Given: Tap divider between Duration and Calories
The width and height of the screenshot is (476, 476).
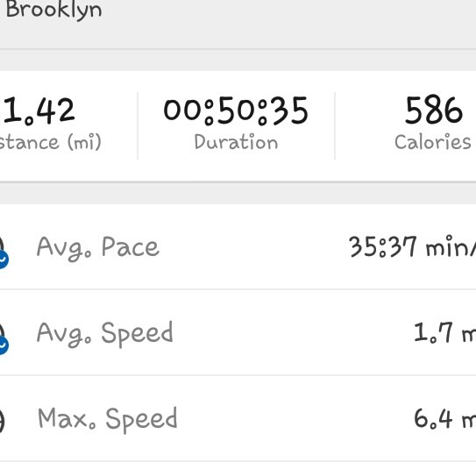Looking at the screenshot, I should [x=335, y=125].
